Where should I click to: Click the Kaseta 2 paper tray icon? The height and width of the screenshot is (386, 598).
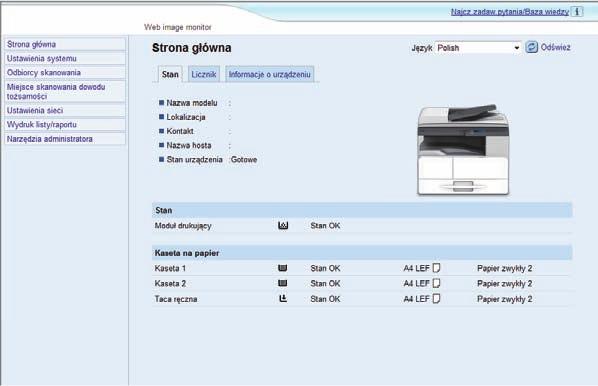[x=283, y=283]
